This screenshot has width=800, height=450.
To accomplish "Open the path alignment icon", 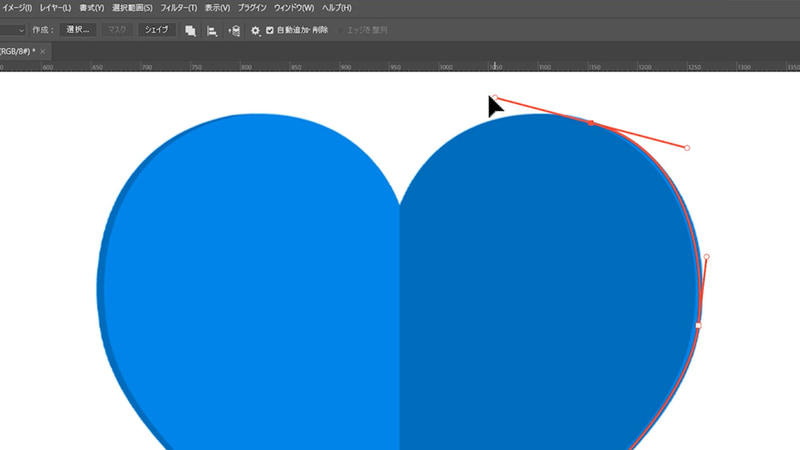I will (x=212, y=31).
